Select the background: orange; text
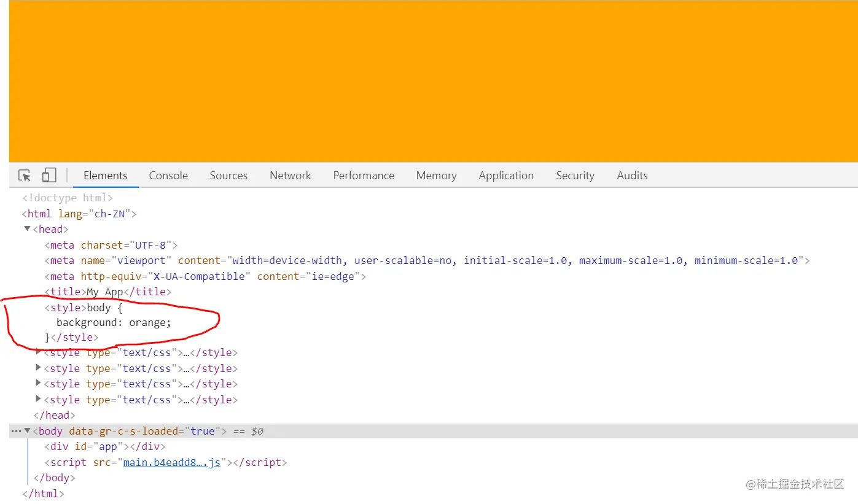Image resolution: width=858 pixels, height=504 pixels. click(x=114, y=322)
